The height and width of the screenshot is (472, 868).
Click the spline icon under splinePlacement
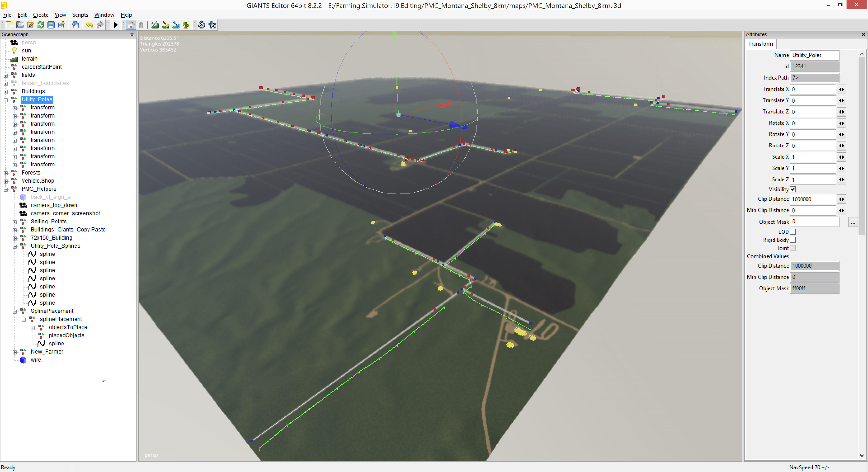click(41, 344)
